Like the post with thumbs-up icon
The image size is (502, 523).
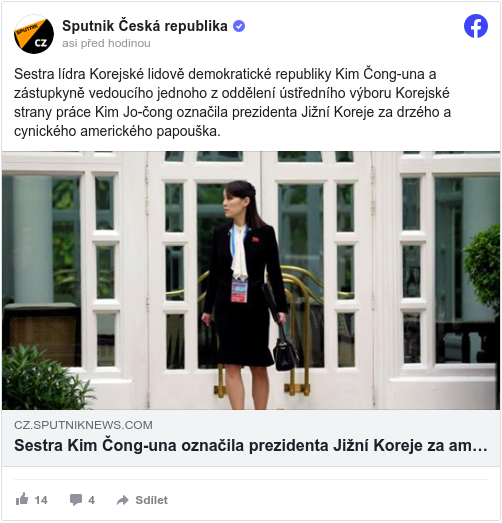pos(22,499)
